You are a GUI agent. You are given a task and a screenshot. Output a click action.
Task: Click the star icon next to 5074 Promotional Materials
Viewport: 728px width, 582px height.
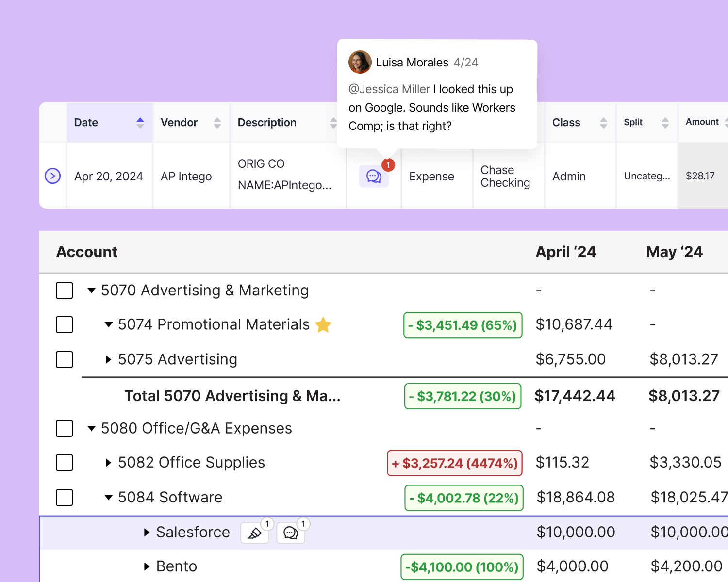point(323,324)
